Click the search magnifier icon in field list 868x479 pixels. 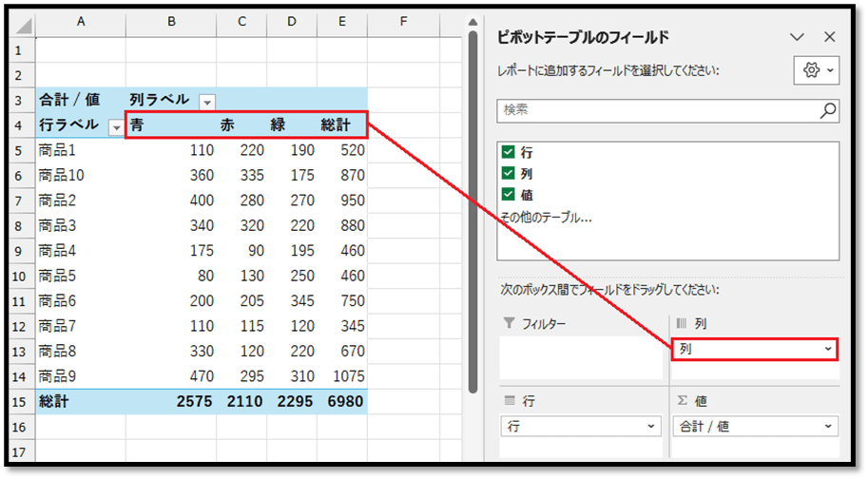tap(828, 111)
